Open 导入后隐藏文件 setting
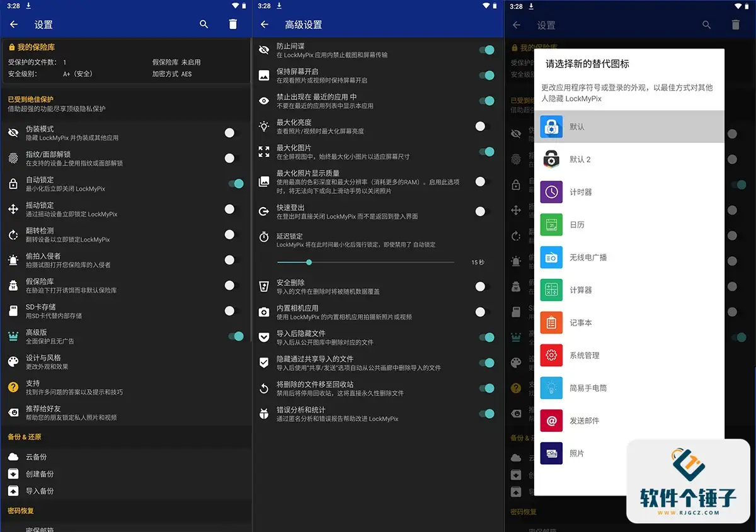756x532 pixels. pos(378,337)
